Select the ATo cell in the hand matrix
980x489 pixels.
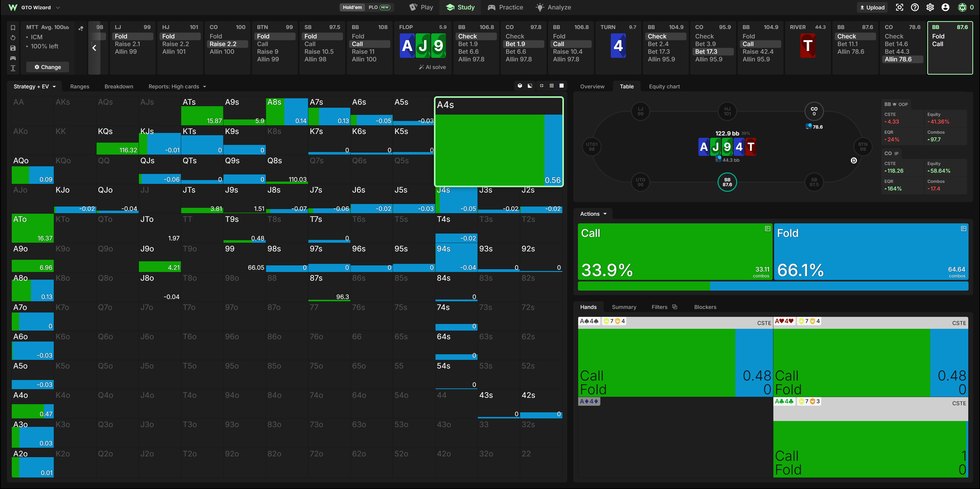pyautogui.click(x=33, y=228)
